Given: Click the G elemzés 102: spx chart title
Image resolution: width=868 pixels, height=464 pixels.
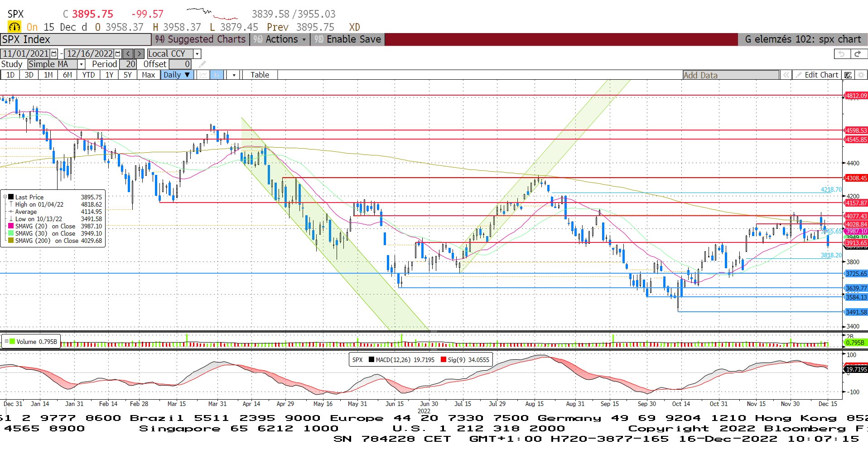Looking at the screenshot, I should tap(803, 39).
